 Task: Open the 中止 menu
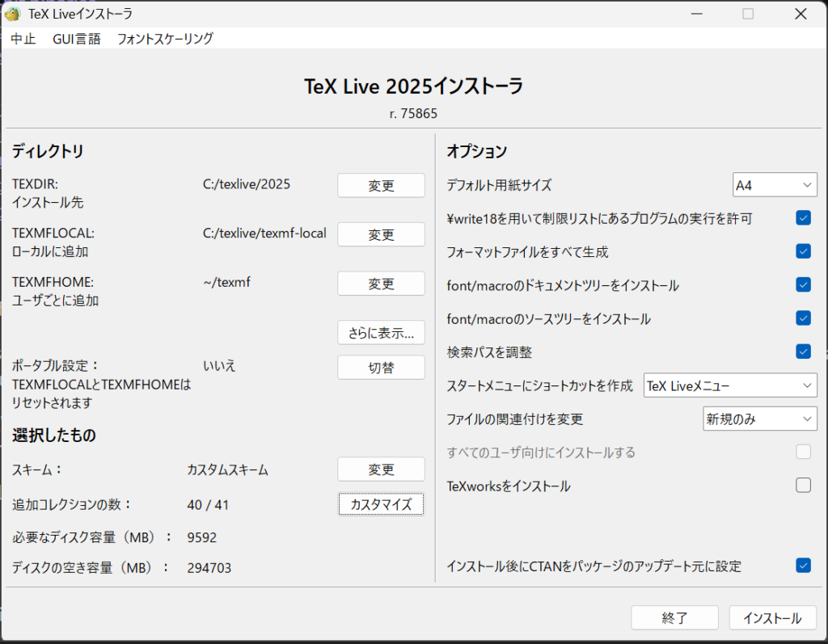click(x=23, y=39)
